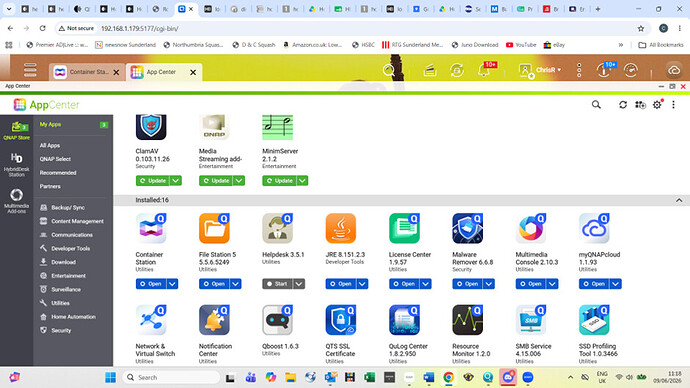Expand MinimServer Update dropdown arrow
This screenshot has width=690, height=388.
(x=302, y=180)
